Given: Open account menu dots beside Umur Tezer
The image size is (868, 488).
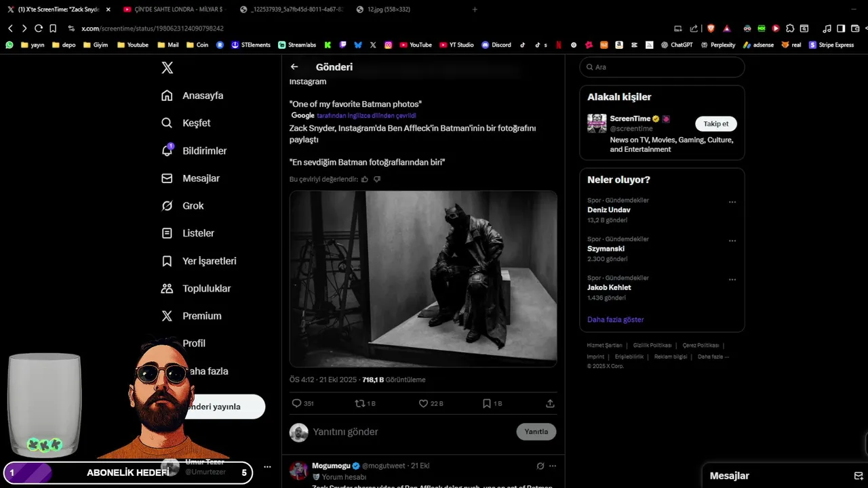Looking at the screenshot, I should tap(268, 467).
